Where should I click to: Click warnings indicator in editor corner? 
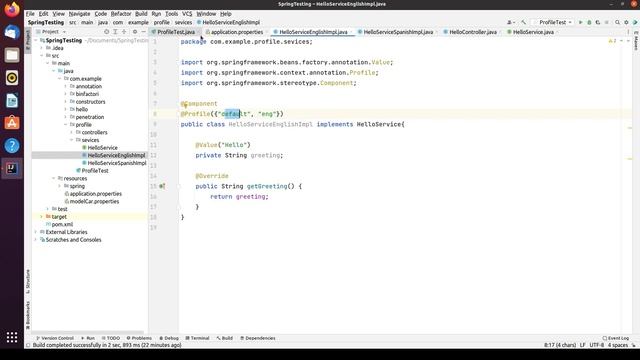(612, 41)
